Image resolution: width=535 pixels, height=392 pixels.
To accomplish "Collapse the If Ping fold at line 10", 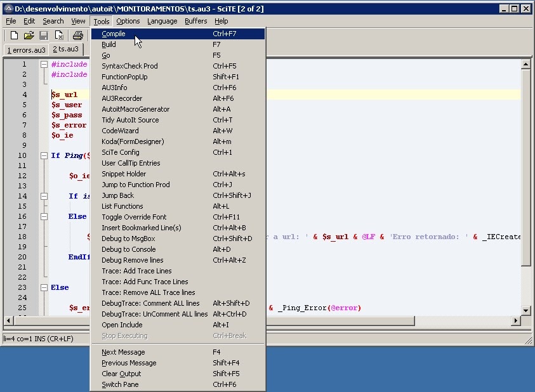I will [x=44, y=155].
